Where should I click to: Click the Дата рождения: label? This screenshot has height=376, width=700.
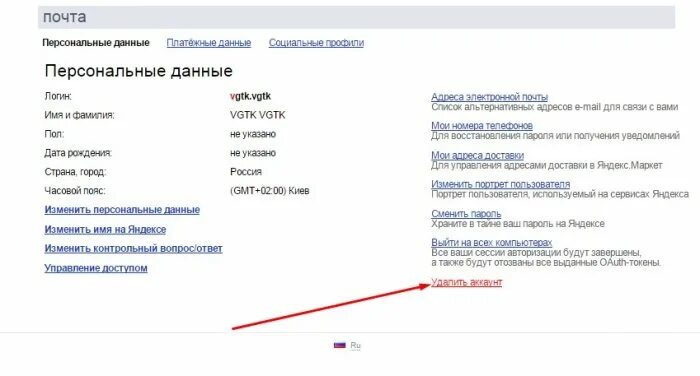click(x=78, y=153)
